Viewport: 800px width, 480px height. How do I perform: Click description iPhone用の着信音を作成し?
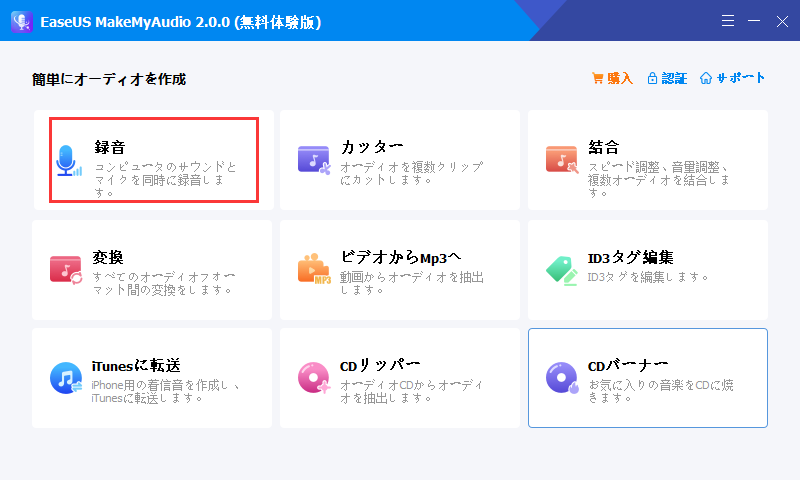pos(165,391)
